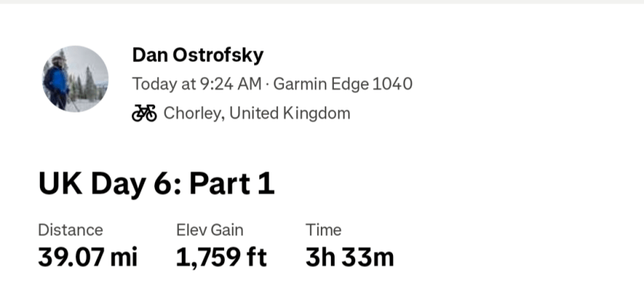Click the 39.07 mi distance value
This screenshot has height=302, width=644.
(x=88, y=258)
